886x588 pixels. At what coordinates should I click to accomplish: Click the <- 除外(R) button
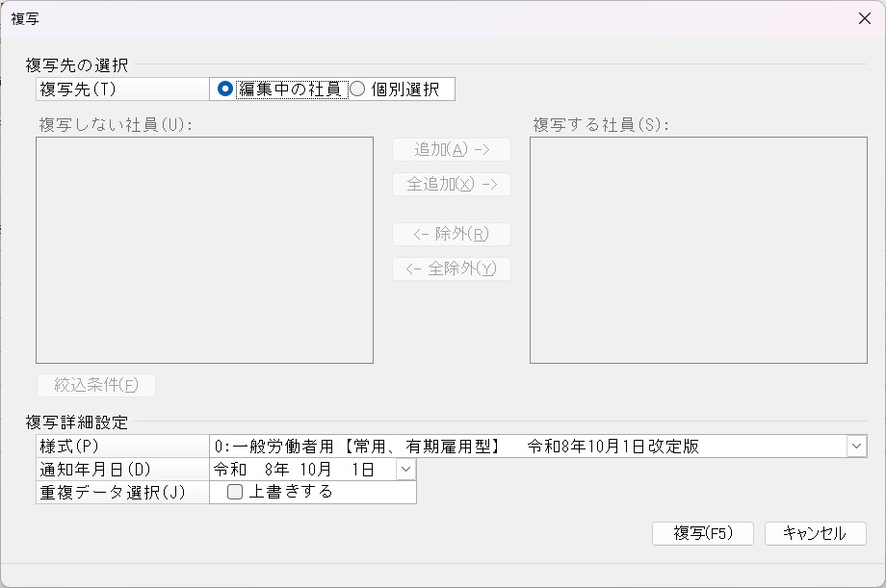452,234
